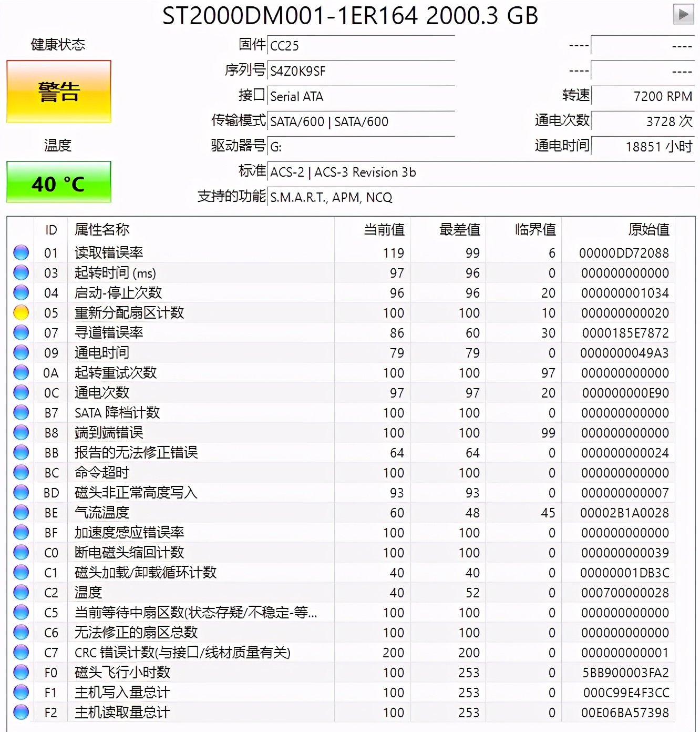Click the next disk arrow button
Viewport: 700px width, 732px height.
683,14
